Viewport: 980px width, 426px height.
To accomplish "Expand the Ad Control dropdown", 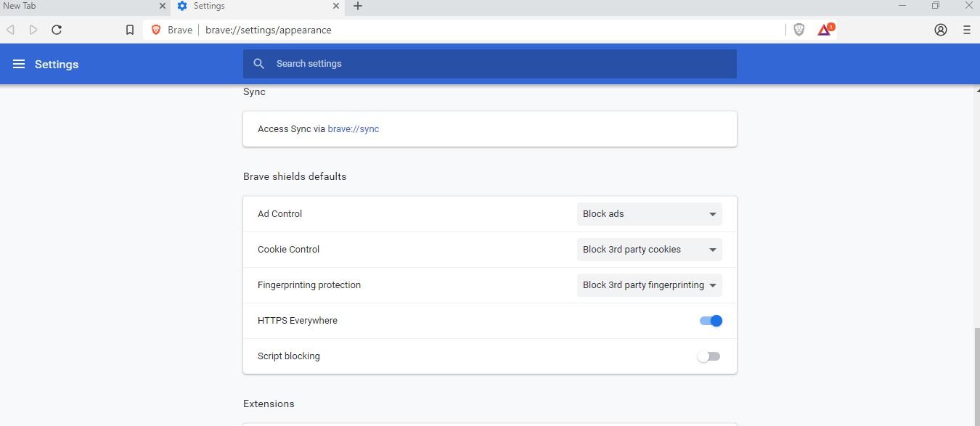I will coord(649,214).
